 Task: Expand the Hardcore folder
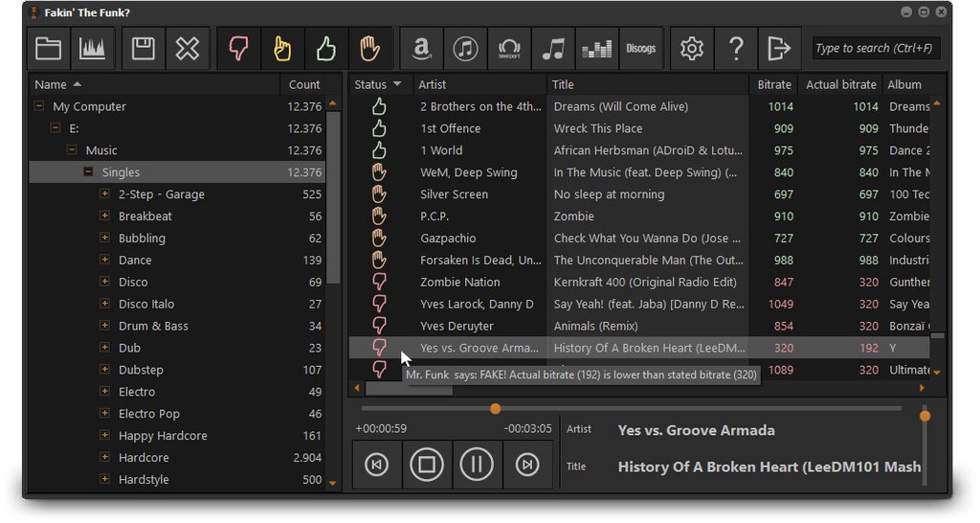[x=105, y=457]
